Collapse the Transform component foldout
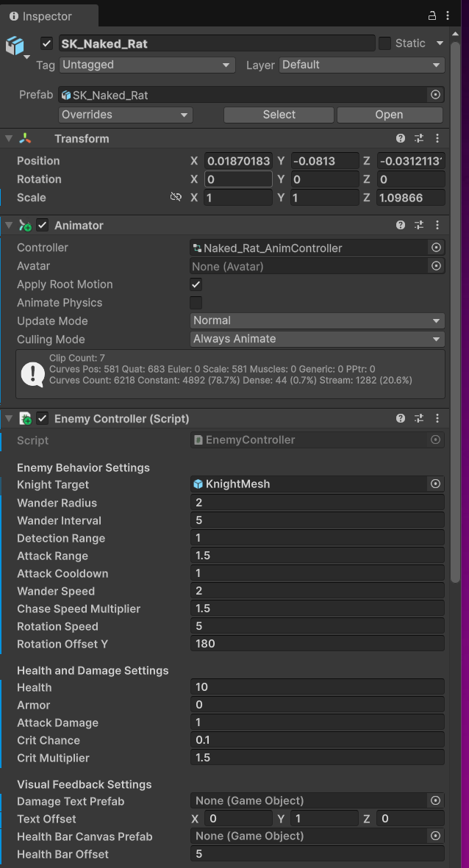The height and width of the screenshot is (868, 469). (9, 138)
